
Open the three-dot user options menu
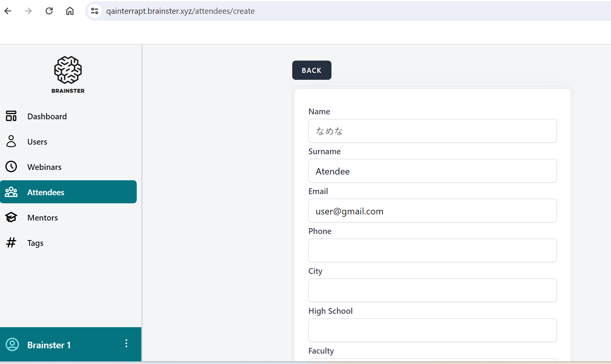[126, 344]
